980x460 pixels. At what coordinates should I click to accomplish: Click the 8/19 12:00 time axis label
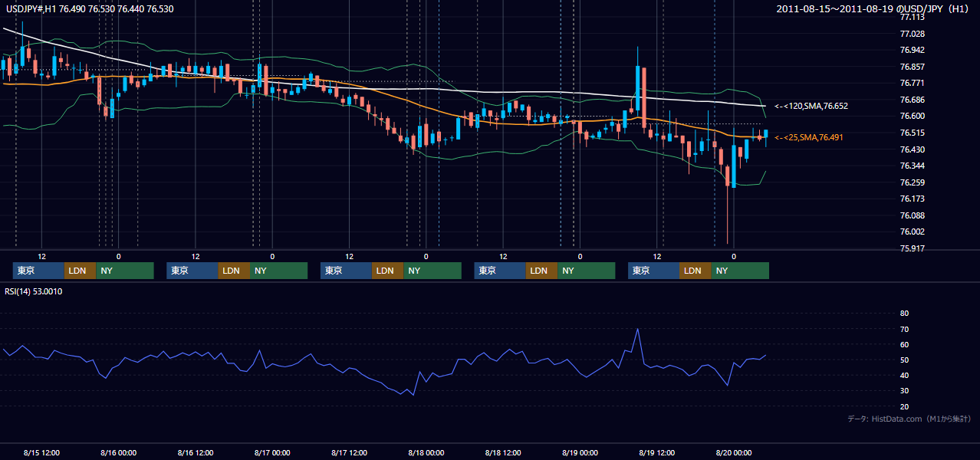pos(656,452)
